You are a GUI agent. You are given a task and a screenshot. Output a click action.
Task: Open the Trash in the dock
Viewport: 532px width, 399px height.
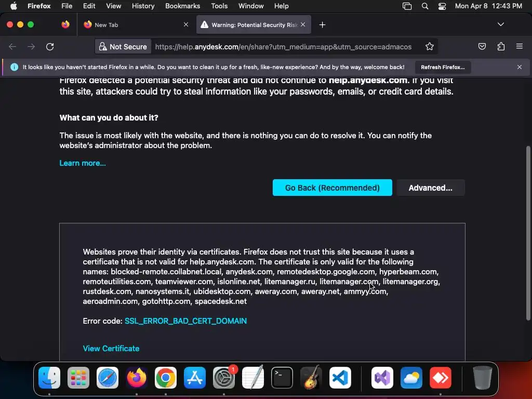coord(483,378)
